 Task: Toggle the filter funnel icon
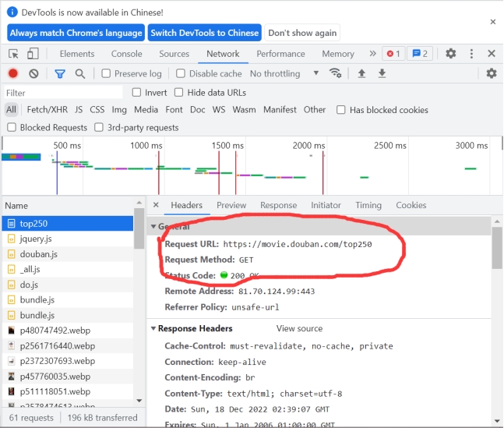coord(60,74)
